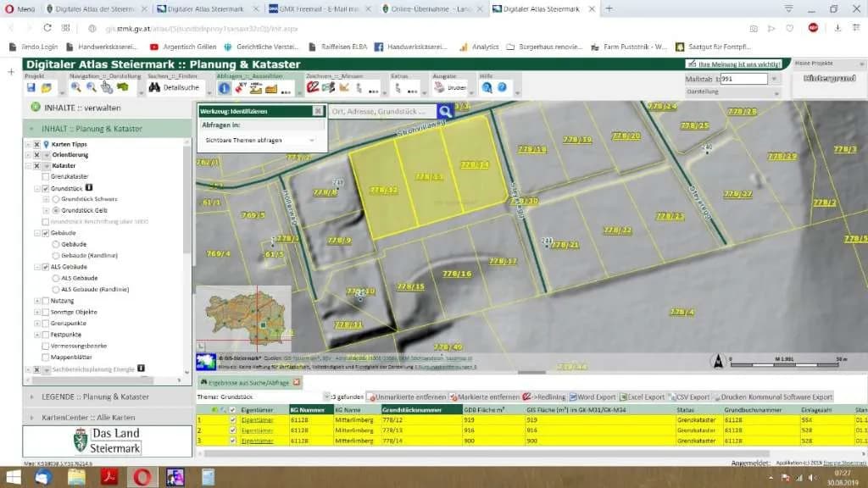Screen dimensions: 868x488
Task: Click the info icon beside Sachbereichsplanung Energie
Action: click(142, 368)
